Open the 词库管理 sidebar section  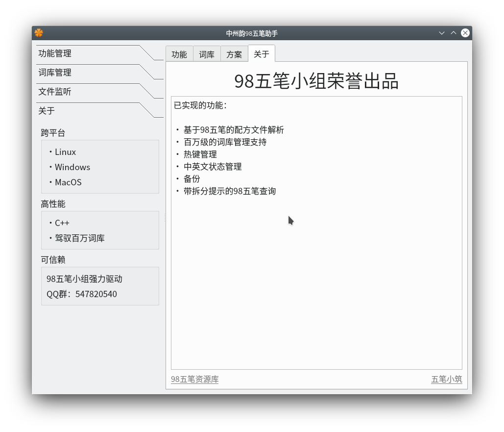click(x=54, y=73)
